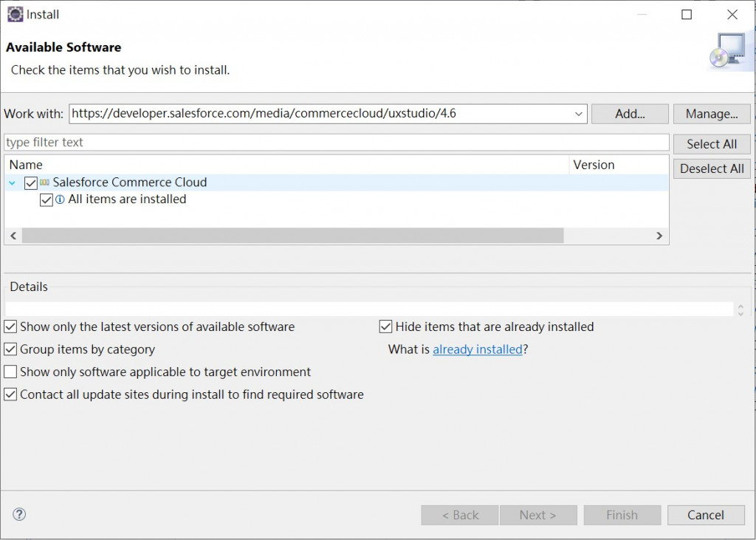The width and height of the screenshot is (756, 540).
Task: Click the type filter text field
Action: (x=336, y=143)
